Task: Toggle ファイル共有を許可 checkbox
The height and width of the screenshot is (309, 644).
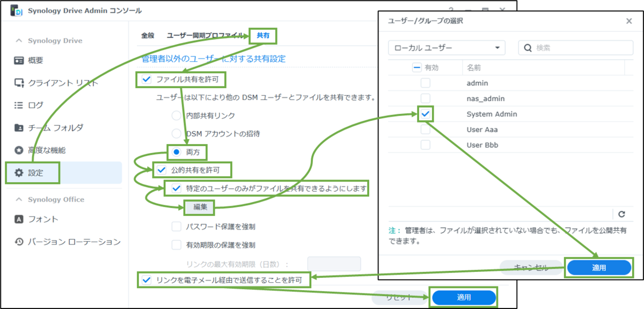Action: [147, 80]
